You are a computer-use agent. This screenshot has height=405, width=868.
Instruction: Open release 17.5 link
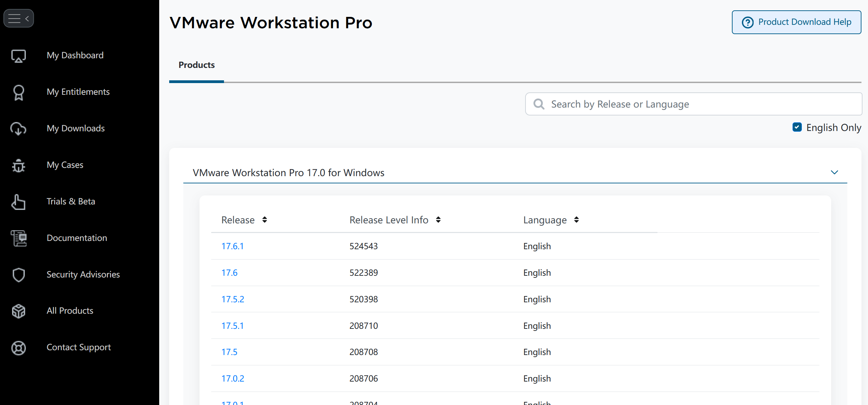(x=229, y=352)
